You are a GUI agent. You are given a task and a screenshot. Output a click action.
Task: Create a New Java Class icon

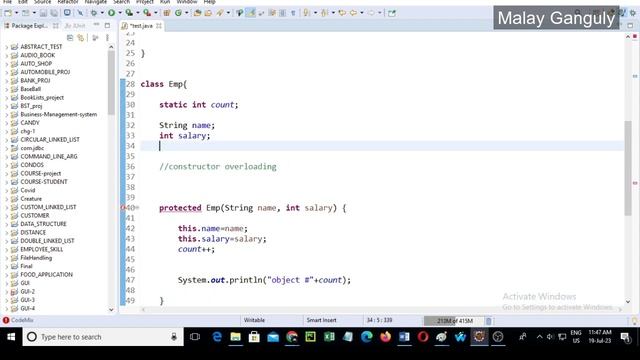pos(178,13)
